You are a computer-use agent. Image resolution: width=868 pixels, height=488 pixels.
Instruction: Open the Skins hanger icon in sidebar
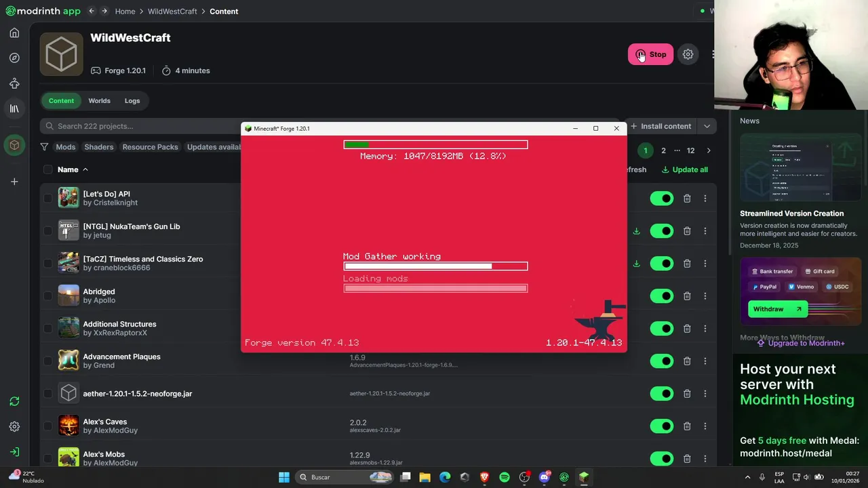pos(14,83)
